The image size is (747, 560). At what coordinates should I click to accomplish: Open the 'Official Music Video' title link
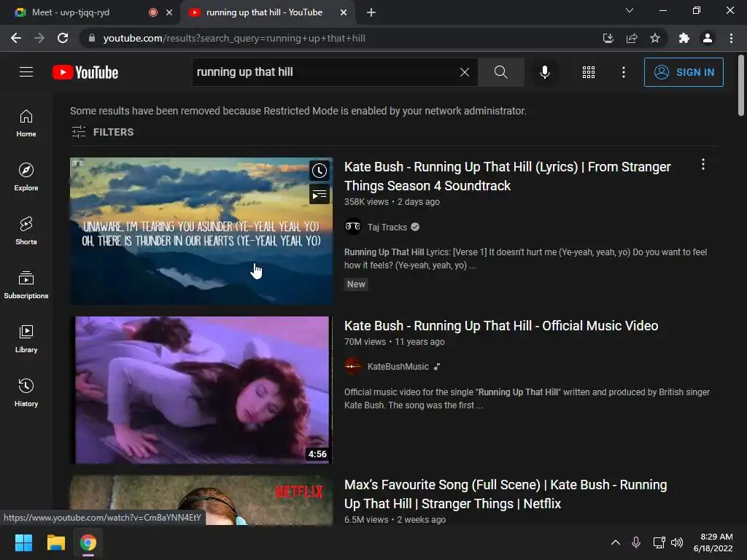(501, 326)
